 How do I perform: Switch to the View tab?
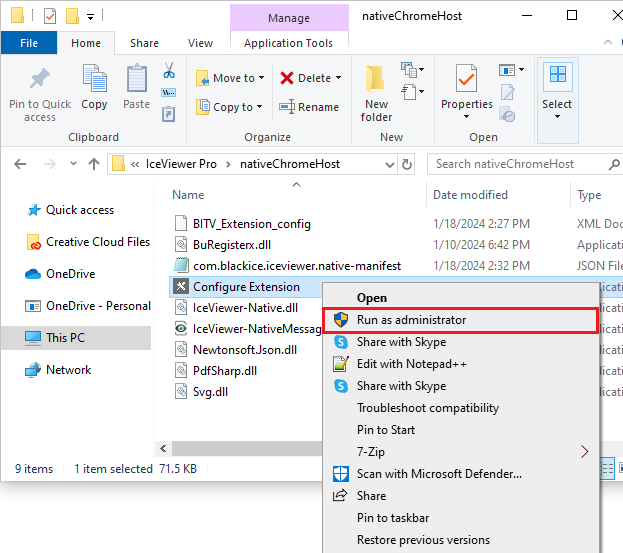[x=200, y=43]
